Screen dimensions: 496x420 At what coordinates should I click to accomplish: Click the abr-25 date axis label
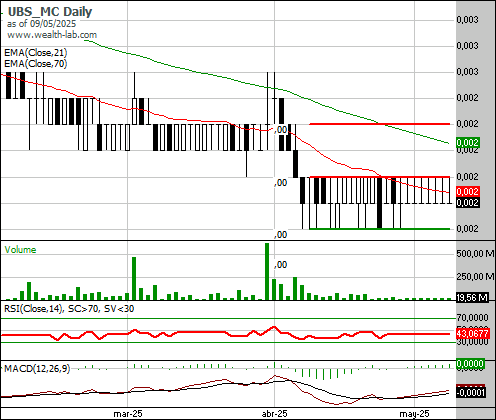(274, 414)
